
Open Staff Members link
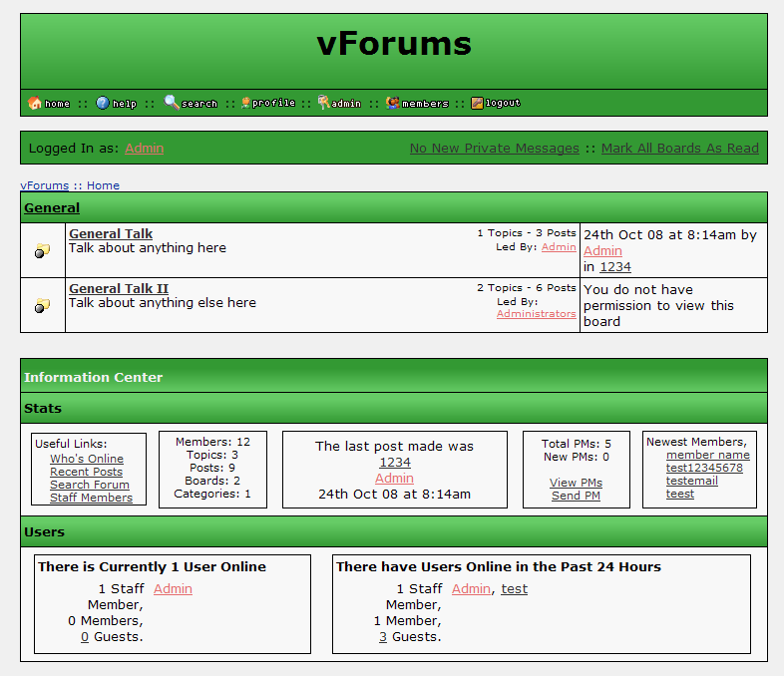tap(91, 498)
